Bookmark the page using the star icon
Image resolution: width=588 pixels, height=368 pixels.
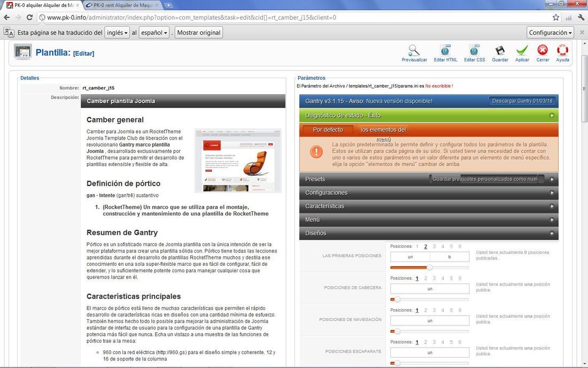coord(556,17)
